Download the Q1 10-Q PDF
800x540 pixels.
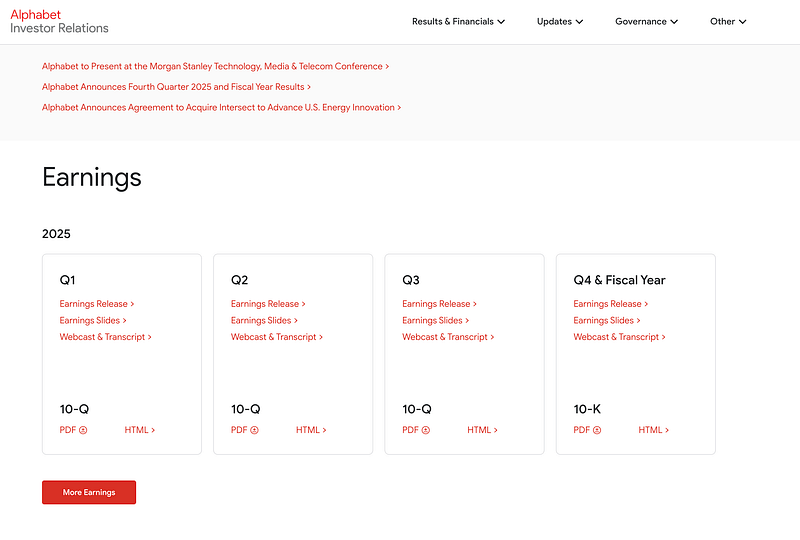[73, 430]
